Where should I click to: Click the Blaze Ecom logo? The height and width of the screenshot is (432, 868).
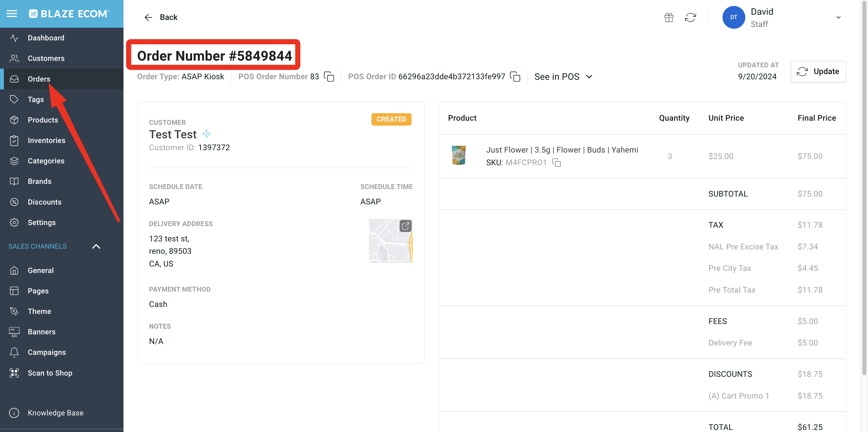click(69, 13)
